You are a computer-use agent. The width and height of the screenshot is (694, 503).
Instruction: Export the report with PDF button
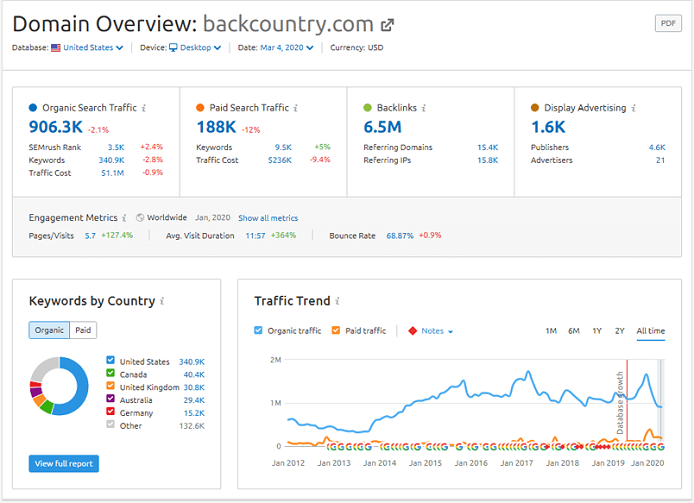pyautogui.click(x=667, y=23)
